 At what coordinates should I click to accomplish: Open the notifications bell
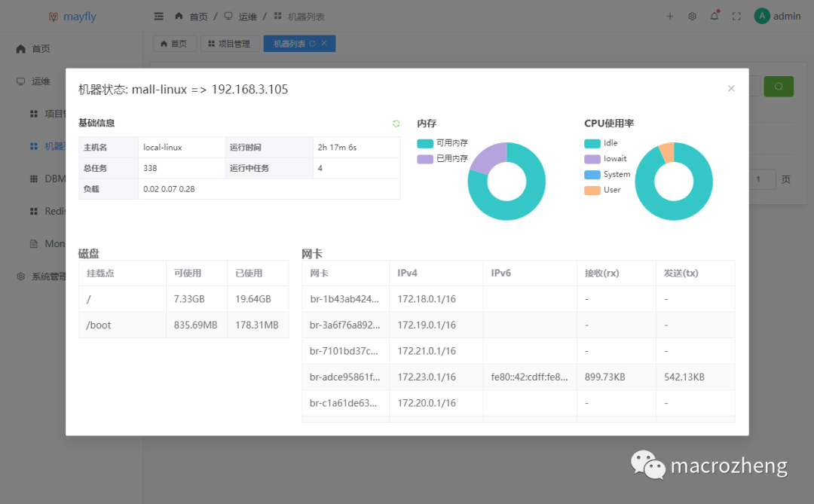point(714,16)
